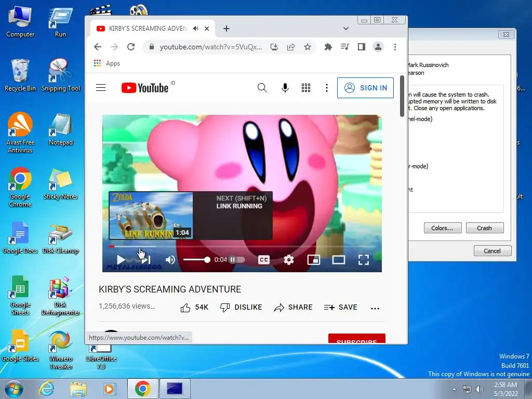Seek on the video progress bar
This screenshot has height=399, width=532.
pos(242,247)
